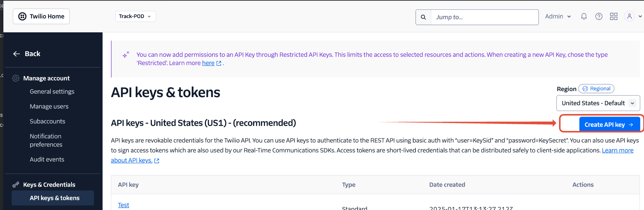
Task: Follow the Restricted API Keys 'here' link
Action: (208, 63)
